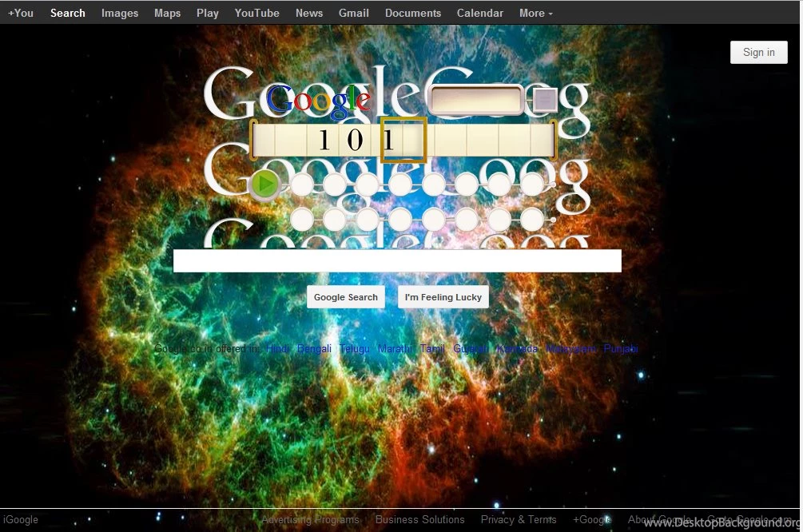Open Business Solutions in the footer
The height and width of the screenshot is (532, 803).
click(420, 519)
